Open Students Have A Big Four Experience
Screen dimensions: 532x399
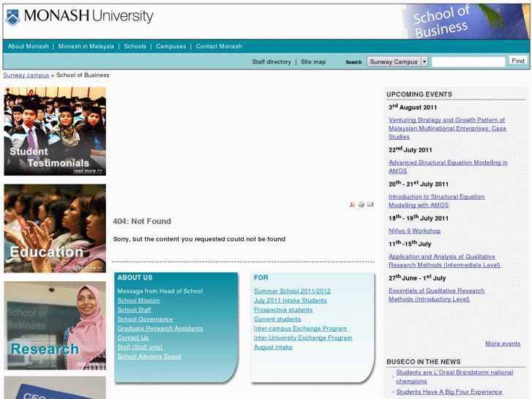(x=449, y=392)
